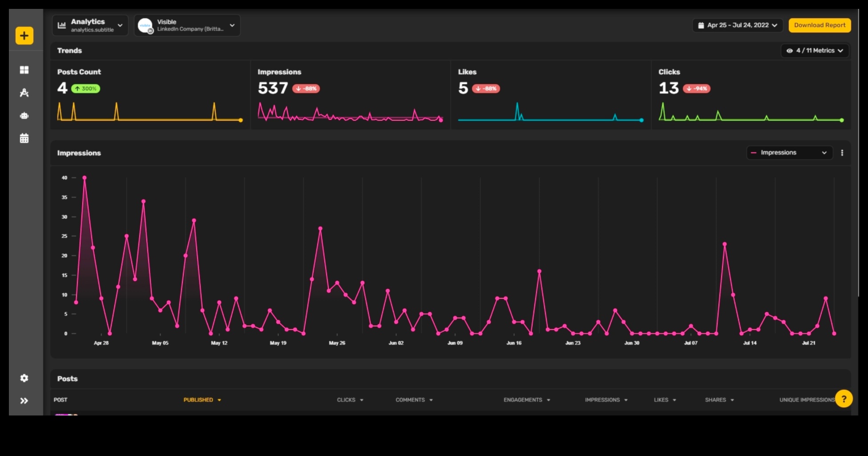868x456 pixels.
Task: Click the peak data point at 40 impressions
Action: 85,178
